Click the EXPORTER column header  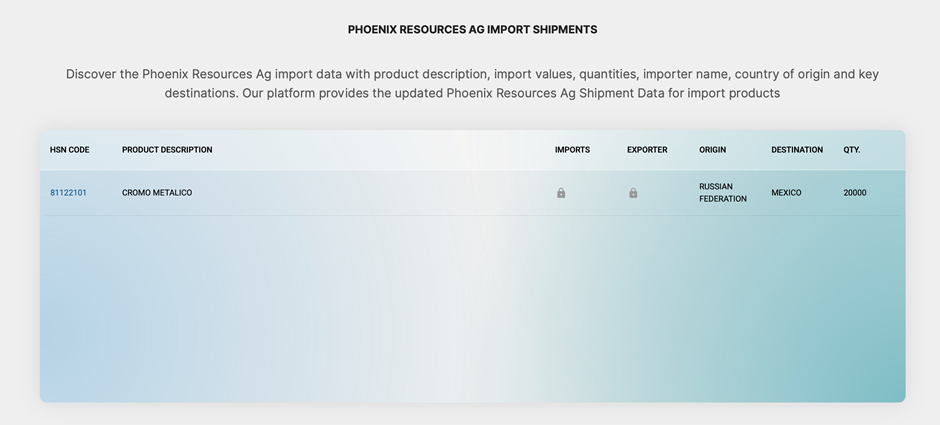647,150
